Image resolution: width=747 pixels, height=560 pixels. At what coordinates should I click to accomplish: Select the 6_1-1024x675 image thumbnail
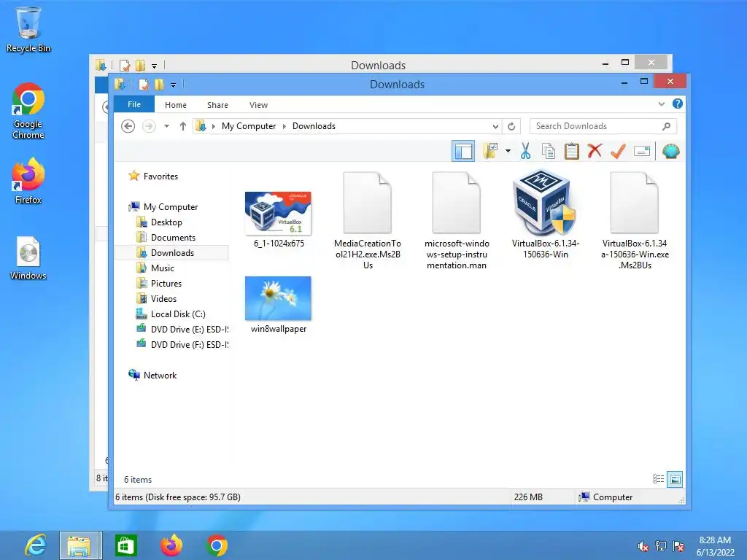click(278, 214)
